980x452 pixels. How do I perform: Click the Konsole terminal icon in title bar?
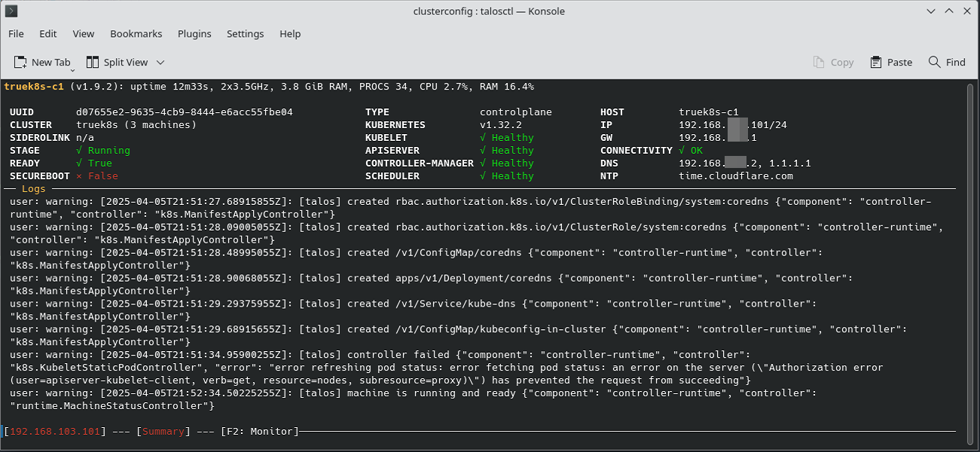tap(11, 11)
